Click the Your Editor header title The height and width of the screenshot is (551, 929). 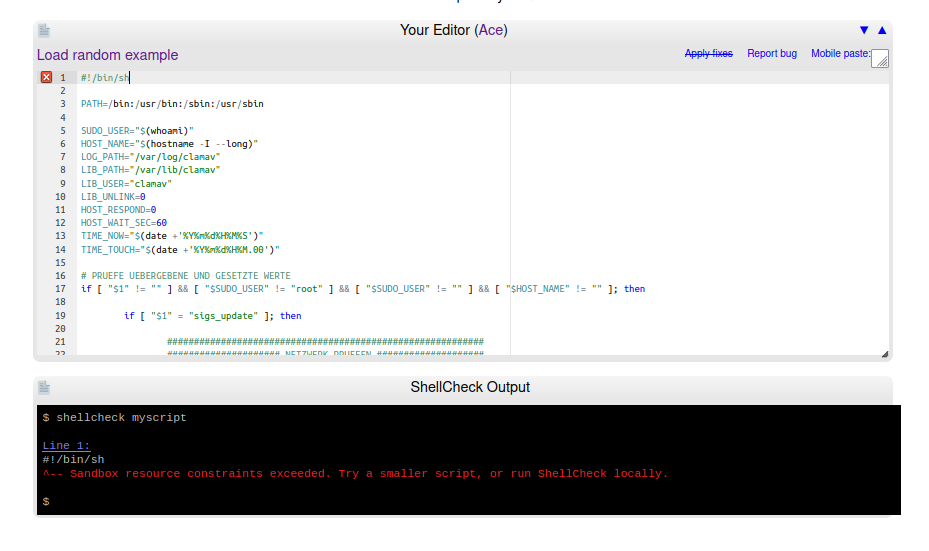coord(454,30)
